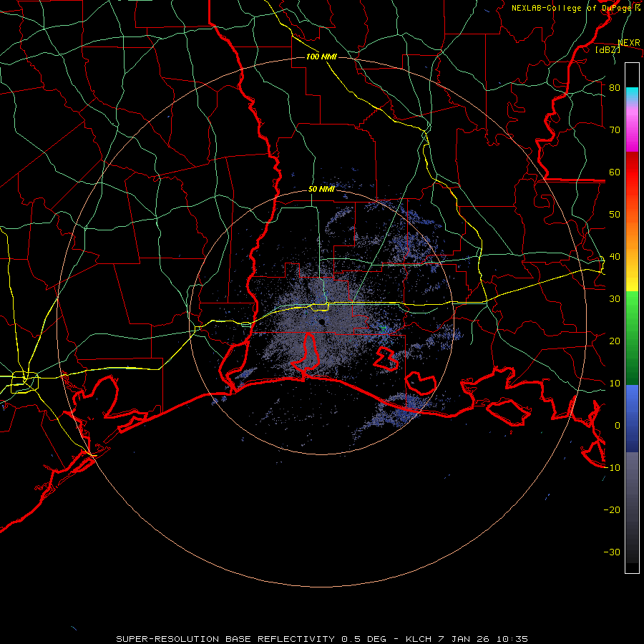Click the 40 value on the dBZ scale
The width and height of the screenshot is (644, 644).
pos(615,257)
